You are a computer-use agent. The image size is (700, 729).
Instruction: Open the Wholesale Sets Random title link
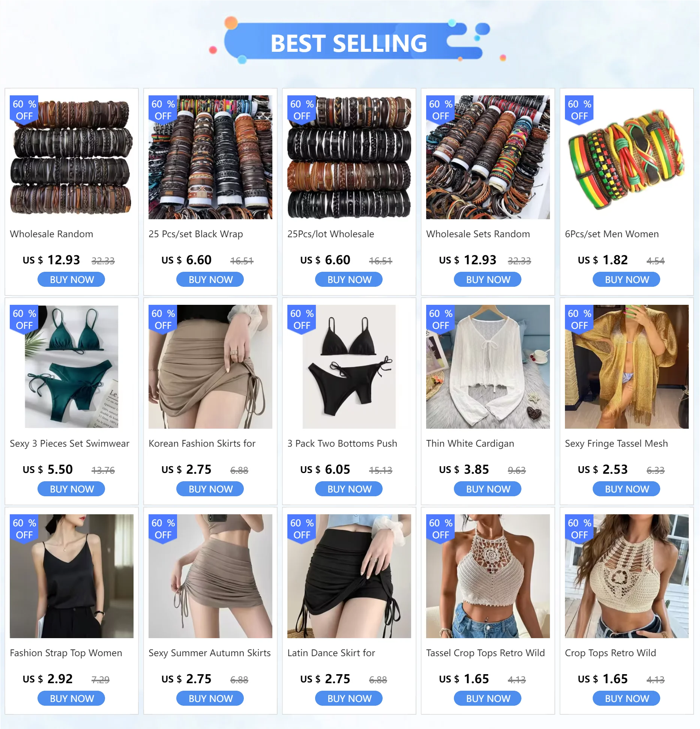[x=478, y=234]
